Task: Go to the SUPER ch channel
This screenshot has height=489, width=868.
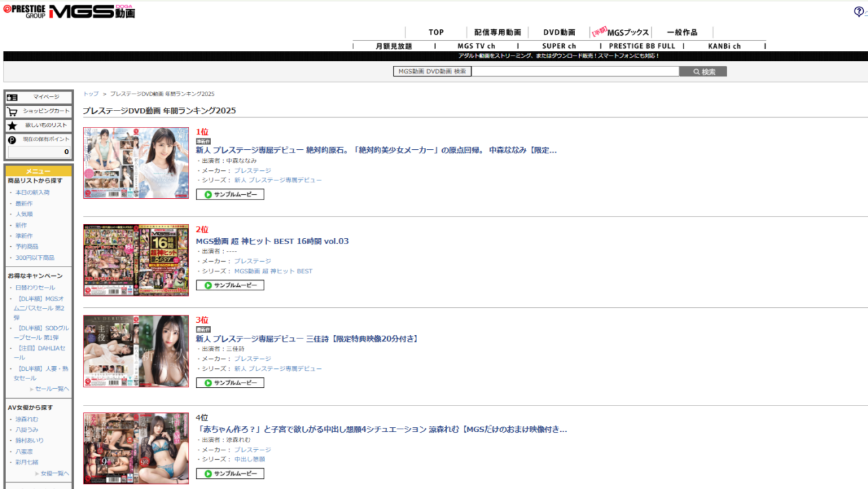Action: coord(558,46)
